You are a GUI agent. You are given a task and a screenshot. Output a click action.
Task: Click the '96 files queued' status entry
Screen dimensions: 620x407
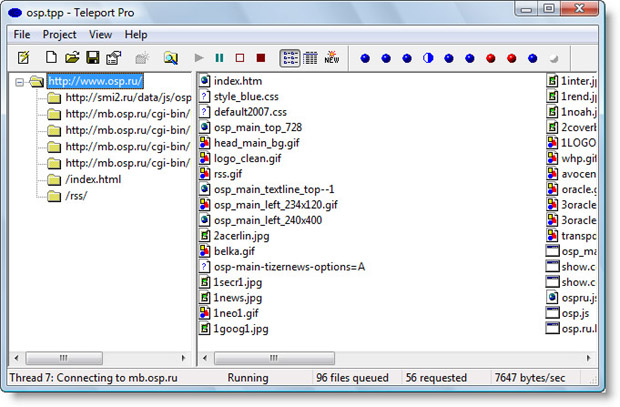click(x=352, y=378)
